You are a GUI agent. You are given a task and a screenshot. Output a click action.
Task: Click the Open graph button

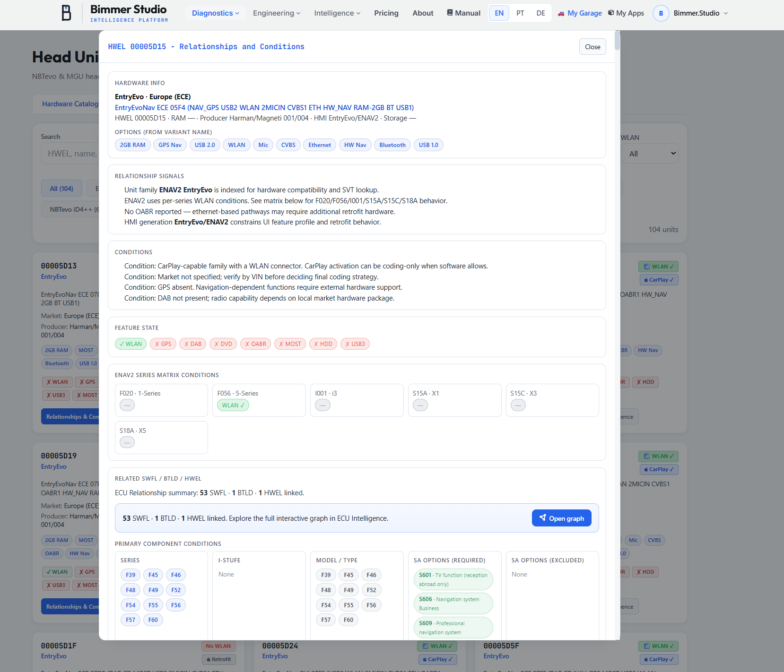click(561, 518)
